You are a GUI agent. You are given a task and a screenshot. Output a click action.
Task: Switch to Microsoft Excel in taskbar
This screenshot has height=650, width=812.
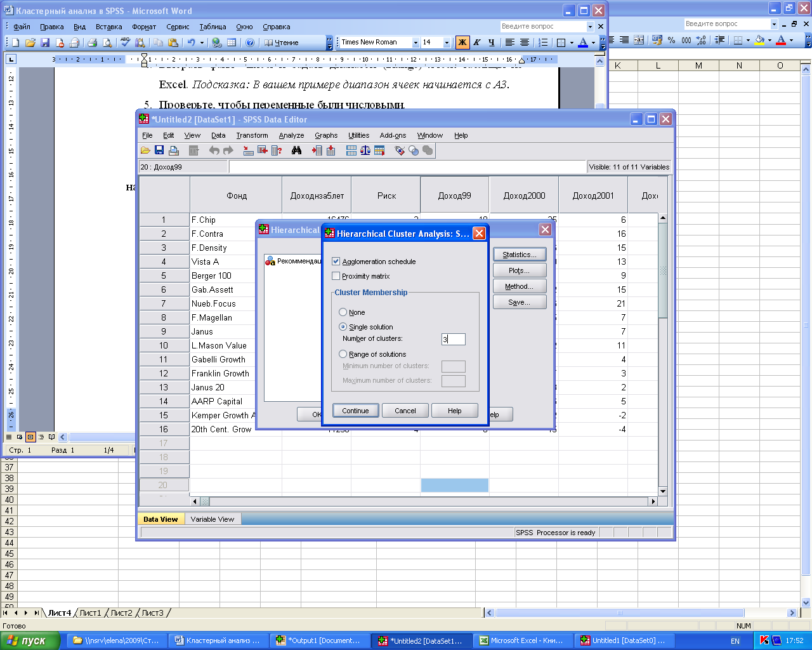click(523, 640)
